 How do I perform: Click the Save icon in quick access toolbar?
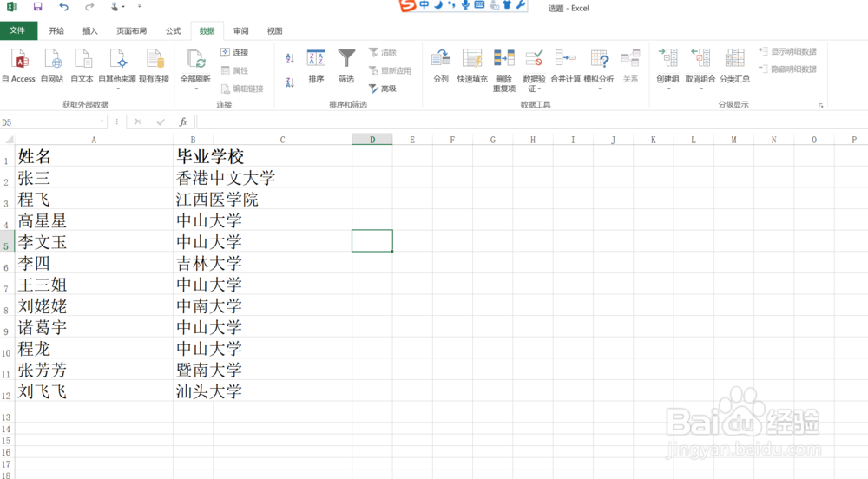coord(37,7)
